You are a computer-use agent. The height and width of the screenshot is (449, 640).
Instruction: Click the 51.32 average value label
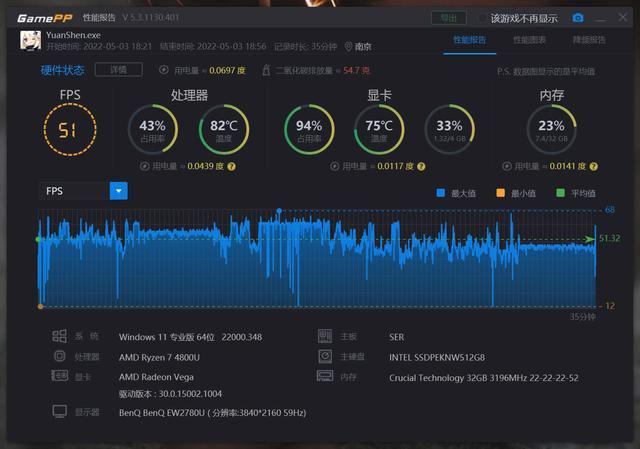pyautogui.click(x=610, y=238)
